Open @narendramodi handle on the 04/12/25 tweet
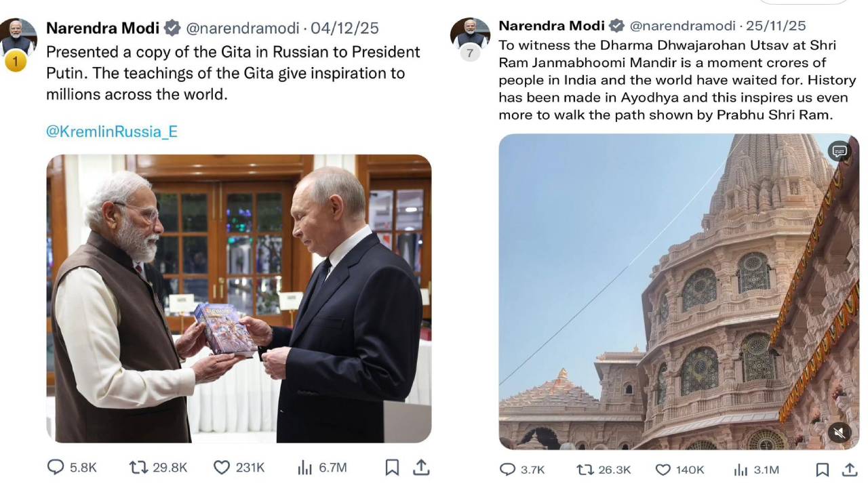The height and width of the screenshot is (488, 868). (242, 28)
